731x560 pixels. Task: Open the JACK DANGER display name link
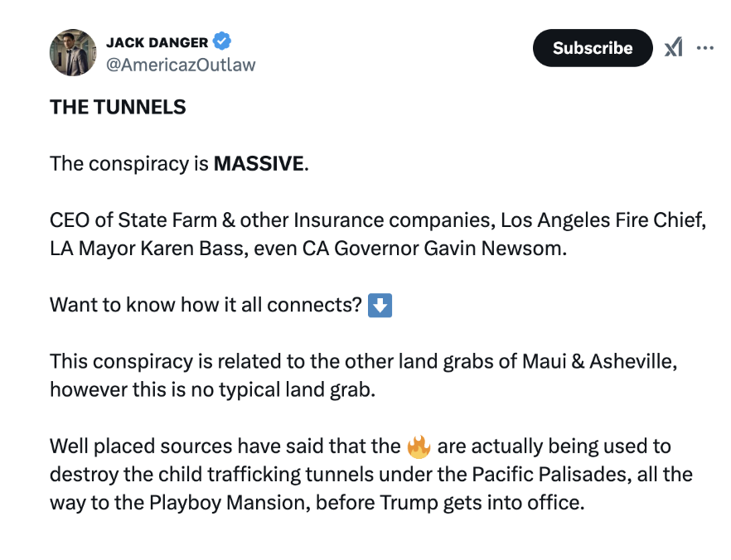(157, 42)
